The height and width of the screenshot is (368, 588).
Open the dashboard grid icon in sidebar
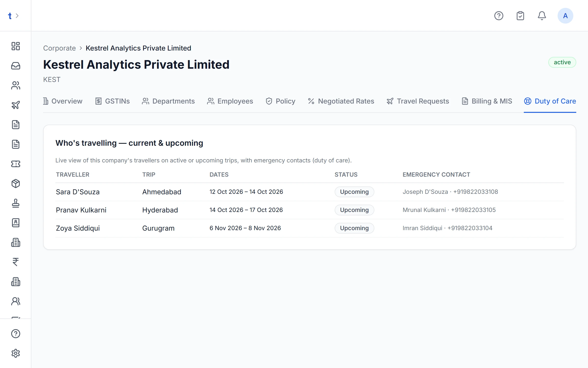pyautogui.click(x=16, y=46)
